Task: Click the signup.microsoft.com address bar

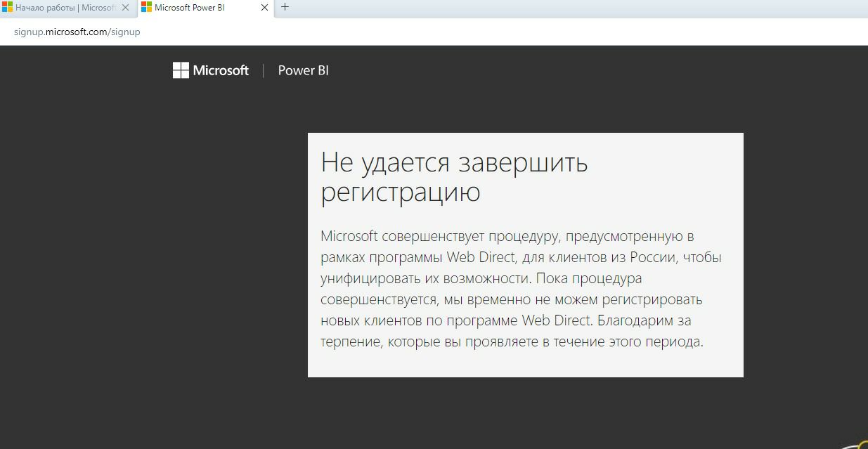Action: tap(434, 32)
